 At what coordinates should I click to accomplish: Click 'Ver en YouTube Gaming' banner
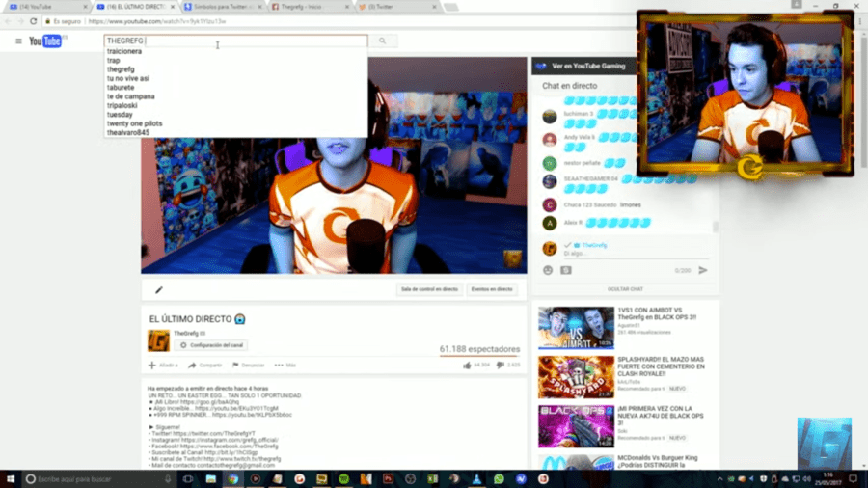(584, 66)
